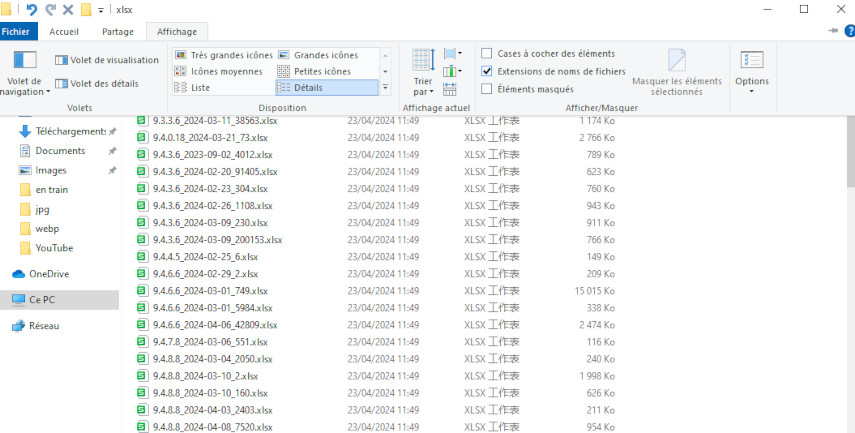This screenshot has height=433, width=855.
Task: Open Documents in navigation pane
Action: pos(60,151)
